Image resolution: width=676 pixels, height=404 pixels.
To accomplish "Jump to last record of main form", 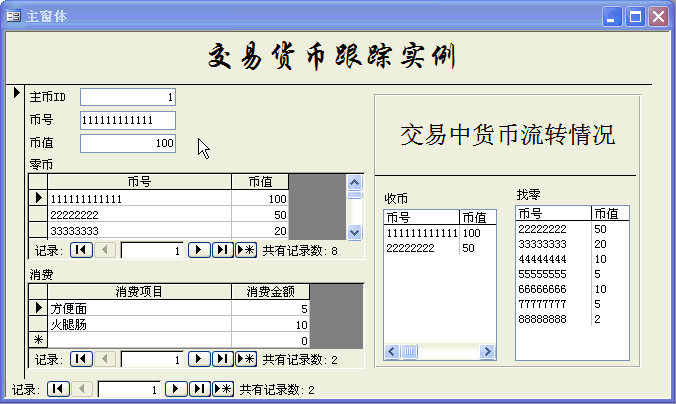I will tap(199, 389).
